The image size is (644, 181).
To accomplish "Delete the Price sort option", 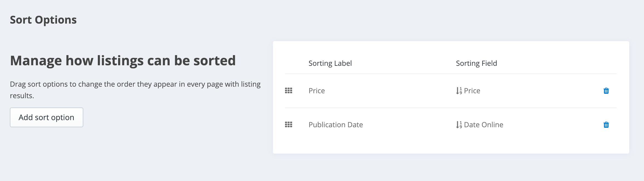I will click(x=606, y=91).
